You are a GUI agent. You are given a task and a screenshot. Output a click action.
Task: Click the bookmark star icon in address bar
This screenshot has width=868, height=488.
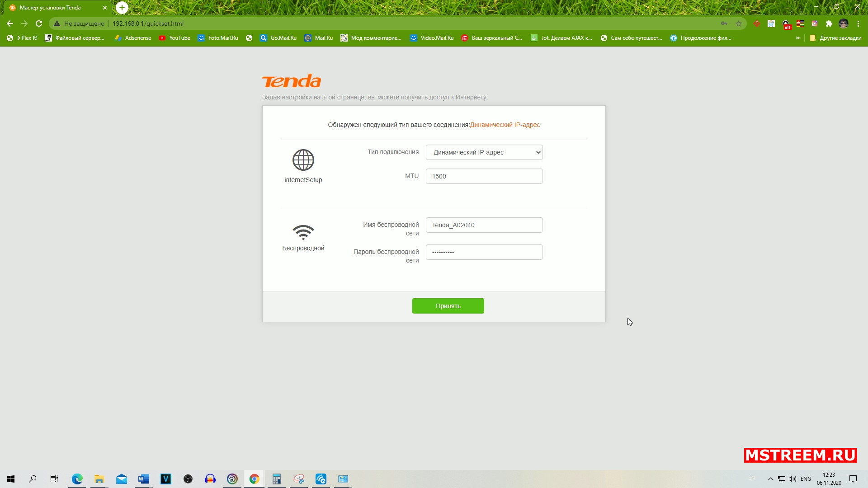tap(738, 23)
